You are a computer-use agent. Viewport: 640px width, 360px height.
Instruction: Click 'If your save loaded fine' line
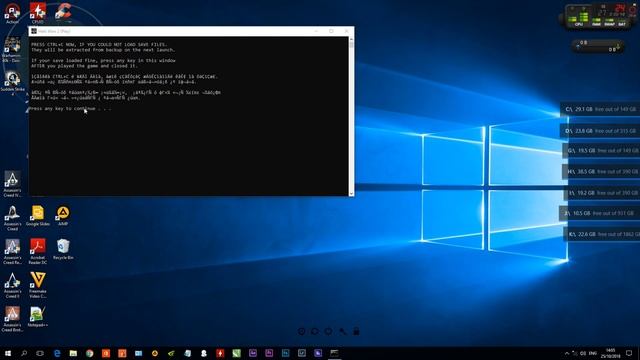(104, 60)
